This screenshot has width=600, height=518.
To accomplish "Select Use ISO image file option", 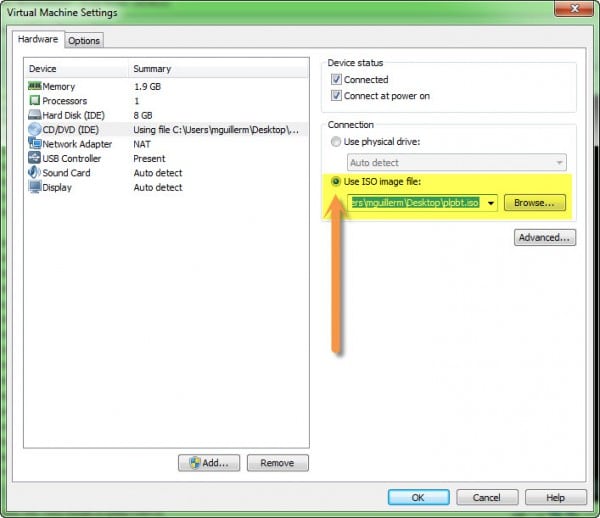I will coord(336,182).
